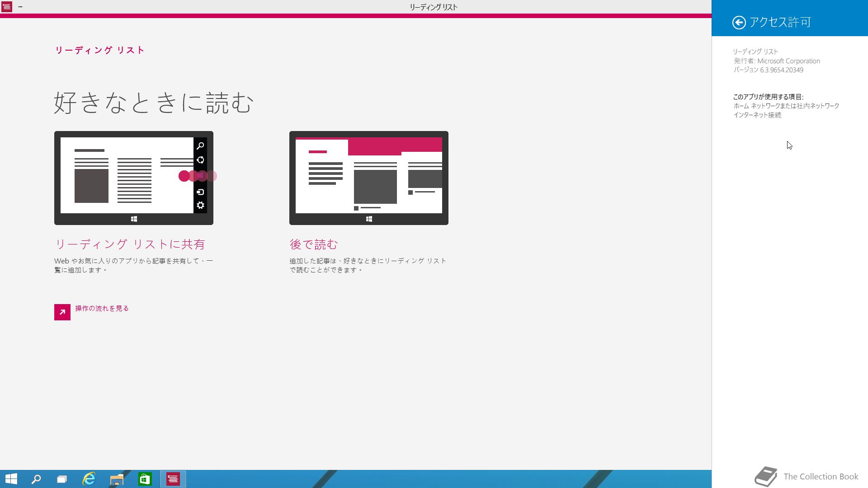Click the 発行者: Microsoft Corporation text
The image size is (868, 488).
[x=777, y=61]
